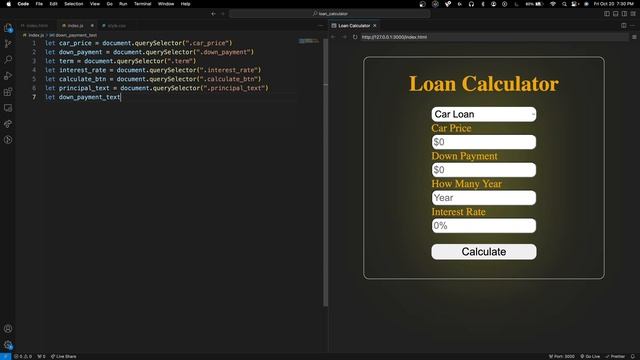Open the Live Share view icon

(x=8, y=124)
